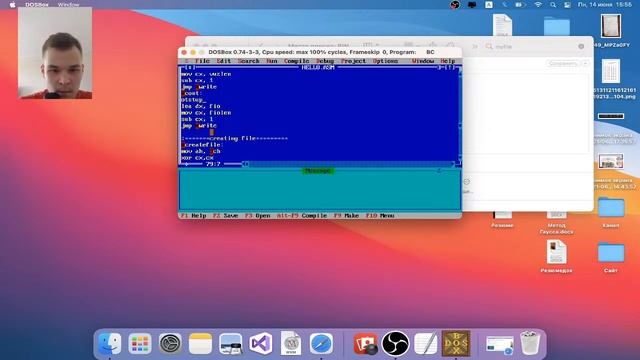
Task: Open Photo Booth from the Dock
Action: tap(365, 344)
